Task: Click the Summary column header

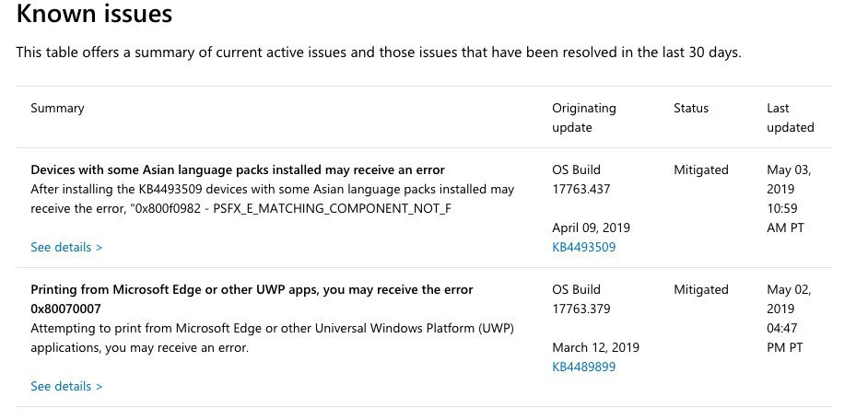Action: click(x=57, y=108)
